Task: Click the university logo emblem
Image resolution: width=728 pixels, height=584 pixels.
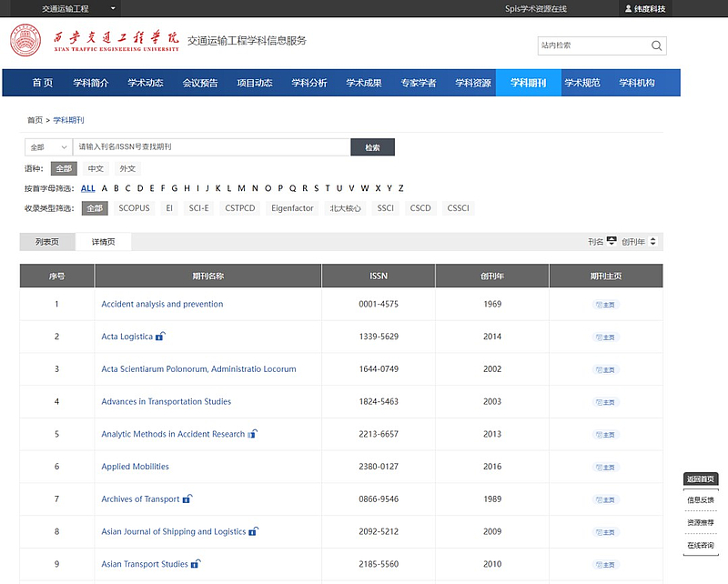Action: (25, 41)
